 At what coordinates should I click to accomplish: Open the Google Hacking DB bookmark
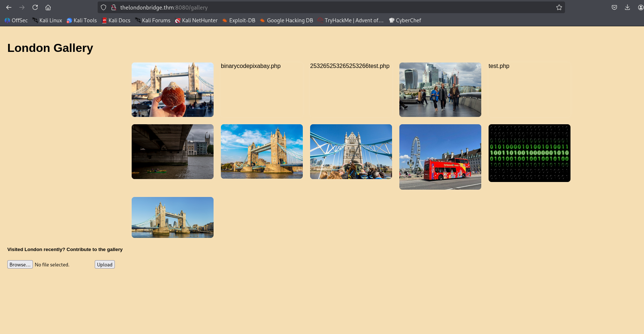[x=286, y=20]
